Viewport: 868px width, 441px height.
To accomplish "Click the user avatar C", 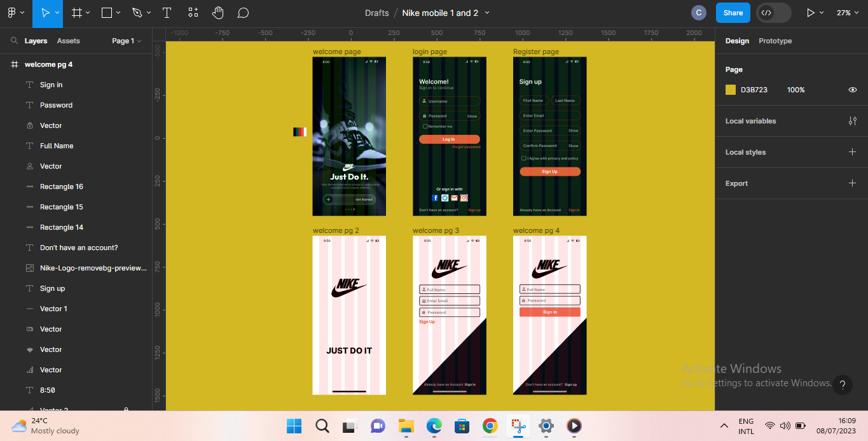I will (699, 13).
